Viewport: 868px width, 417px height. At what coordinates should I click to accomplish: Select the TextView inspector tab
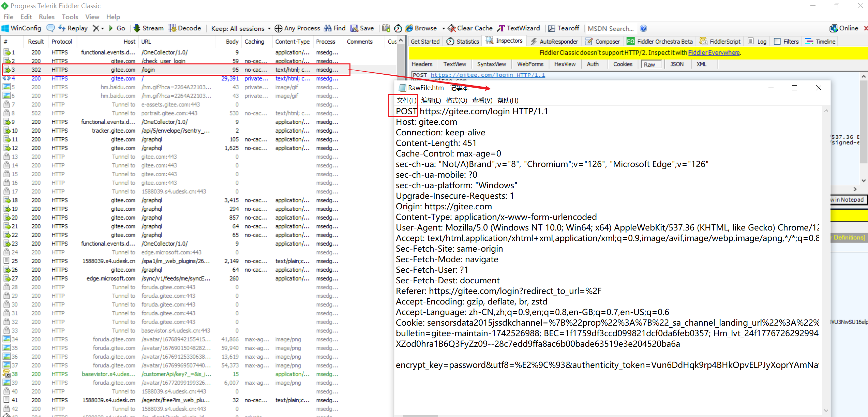pyautogui.click(x=454, y=64)
